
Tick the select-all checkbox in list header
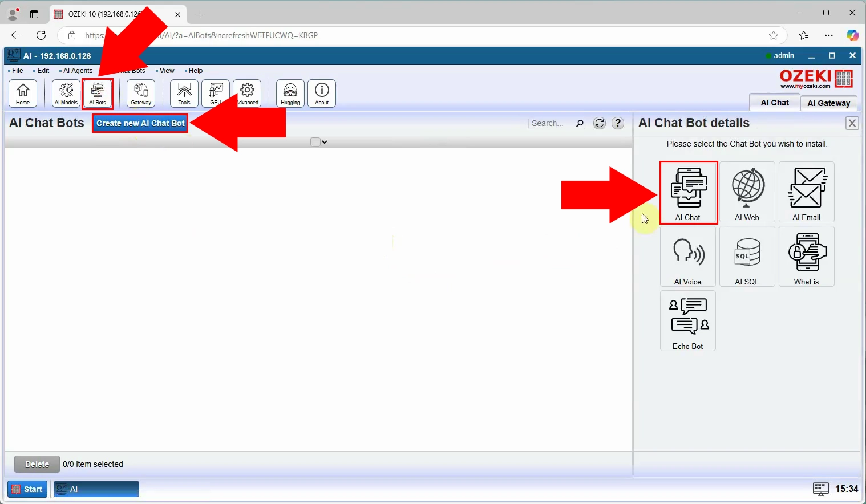[315, 142]
